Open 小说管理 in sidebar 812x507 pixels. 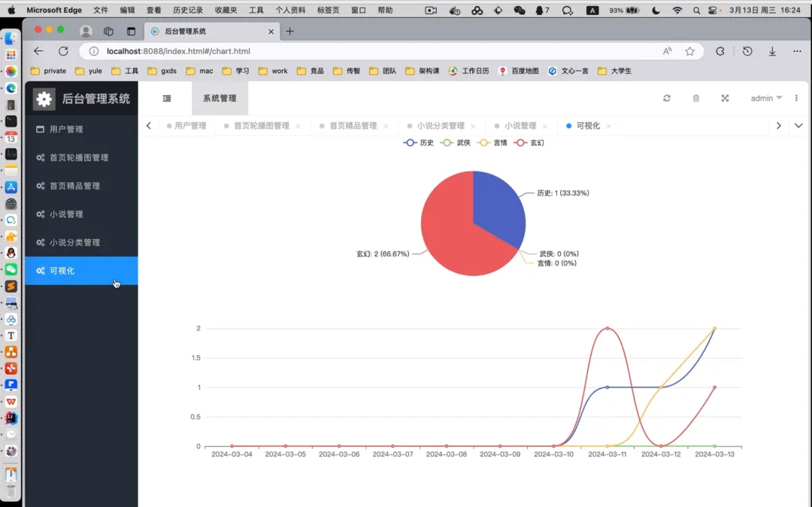[x=81, y=214]
